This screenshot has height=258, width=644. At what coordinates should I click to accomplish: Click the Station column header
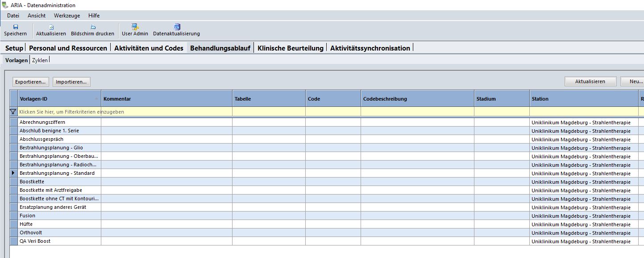click(583, 99)
